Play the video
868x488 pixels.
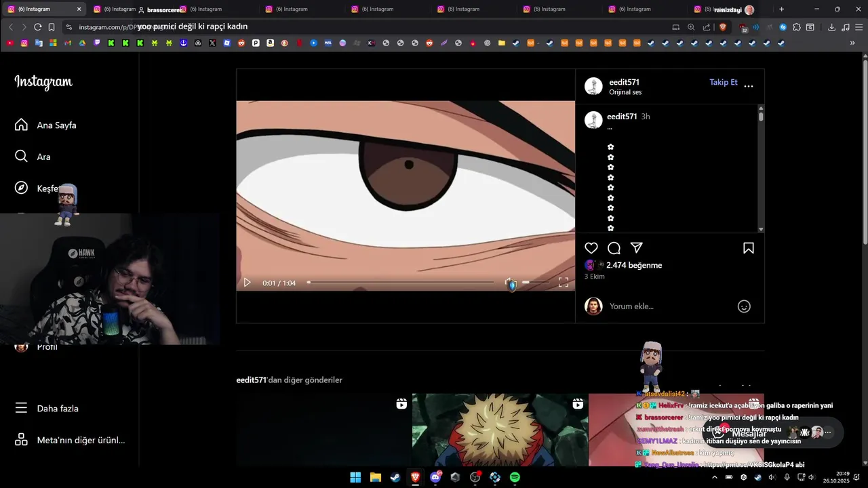pyautogui.click(x=247, y=283)
